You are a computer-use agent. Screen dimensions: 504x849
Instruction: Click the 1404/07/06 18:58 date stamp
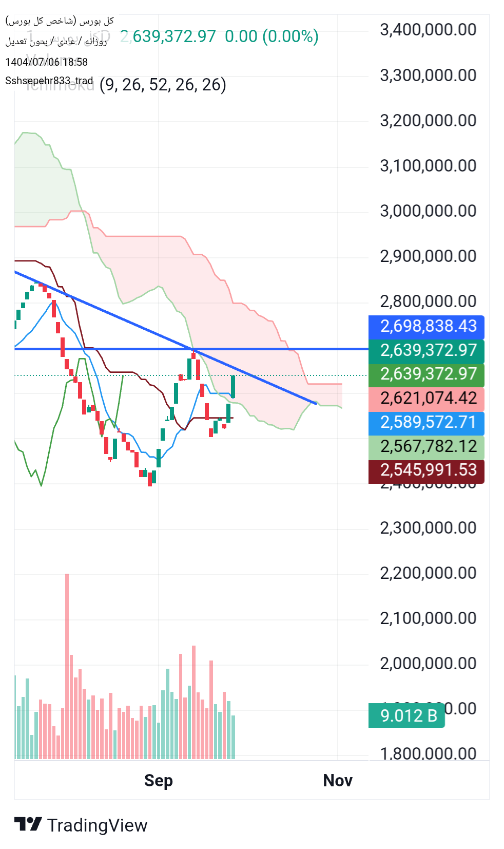pos(46,62)
